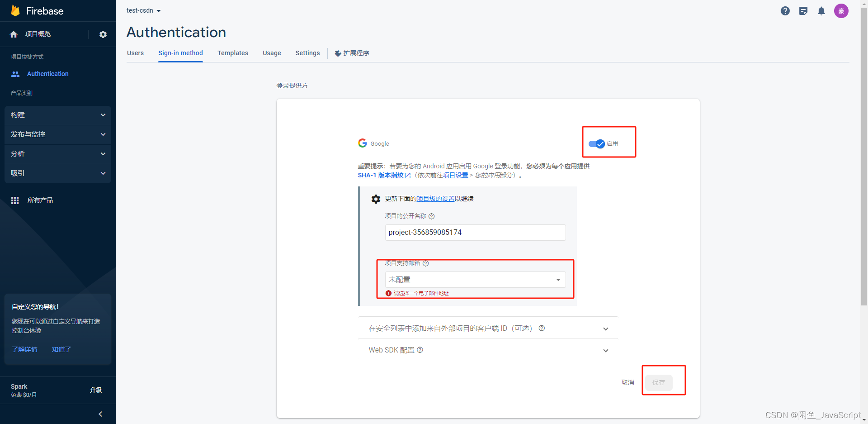868x424 pixels.
Task: Click the 登录提供方 heading
Action: (x=292, y=86)
